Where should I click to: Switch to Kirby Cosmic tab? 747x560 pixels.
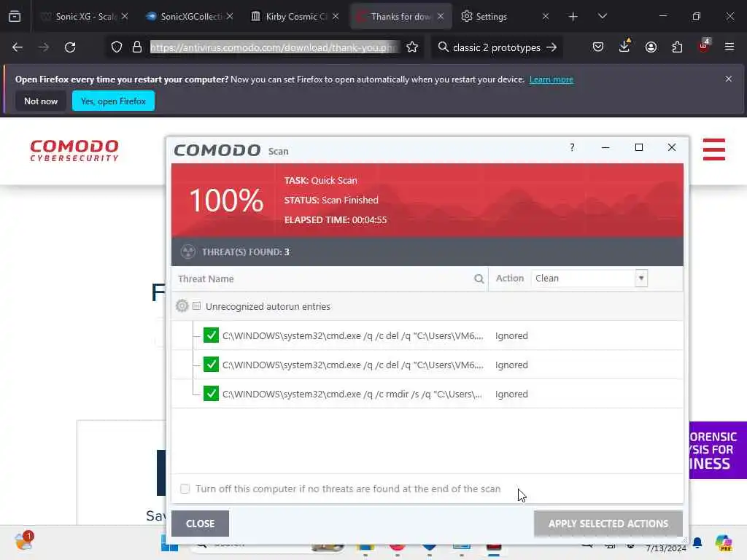[x=295, y=16]
